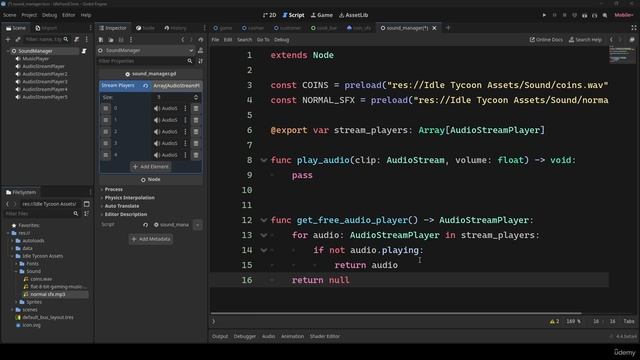Viewport: 640px width, 360px height.
Task: Delete array element 4 with trash icon
Action: [x=196, y=155]
